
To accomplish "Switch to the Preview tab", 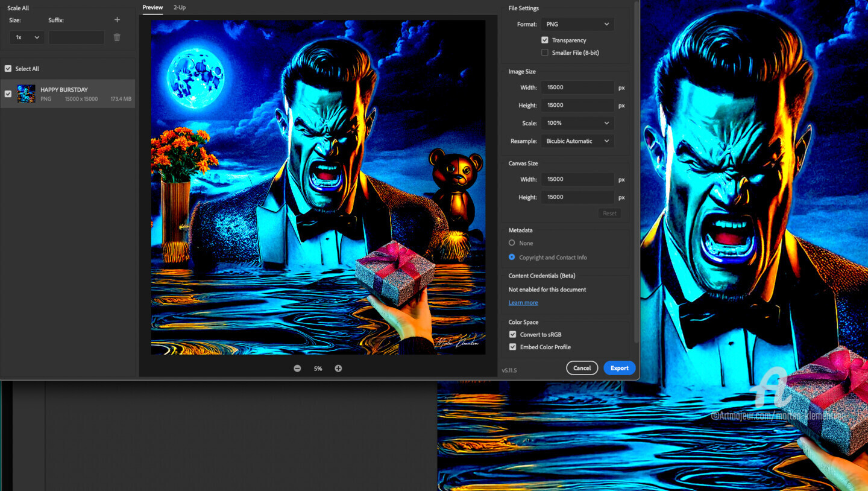I will point(153,7).
